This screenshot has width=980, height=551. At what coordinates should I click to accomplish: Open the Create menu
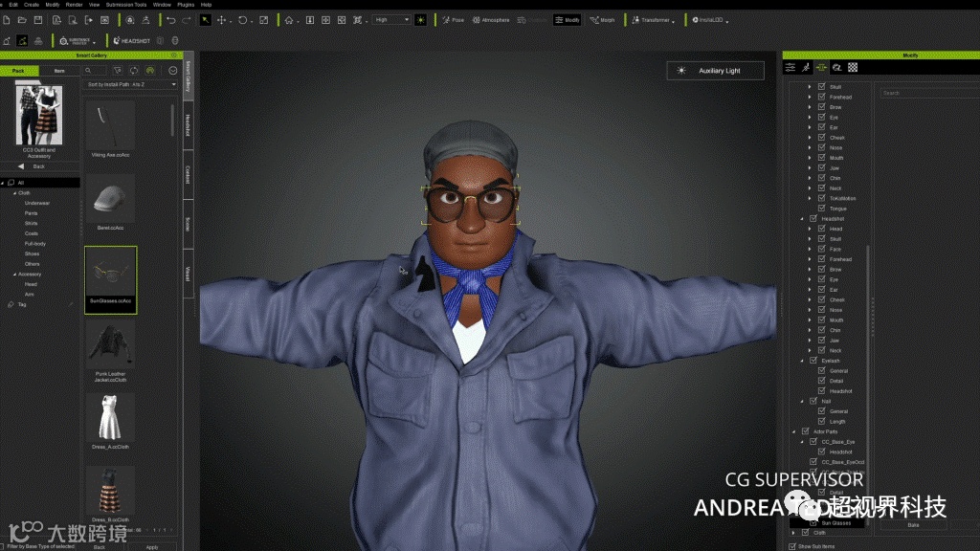(x=32, y=5)
